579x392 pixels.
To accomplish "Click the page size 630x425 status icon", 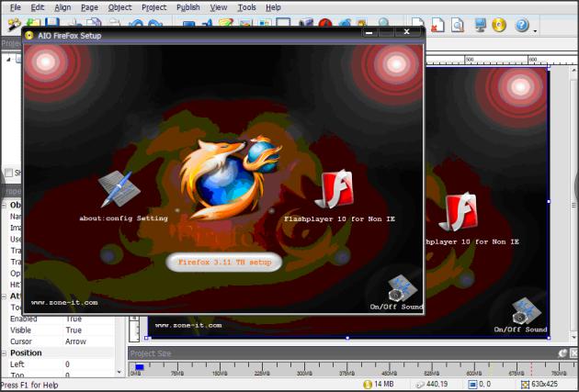I will click(525, 385).
